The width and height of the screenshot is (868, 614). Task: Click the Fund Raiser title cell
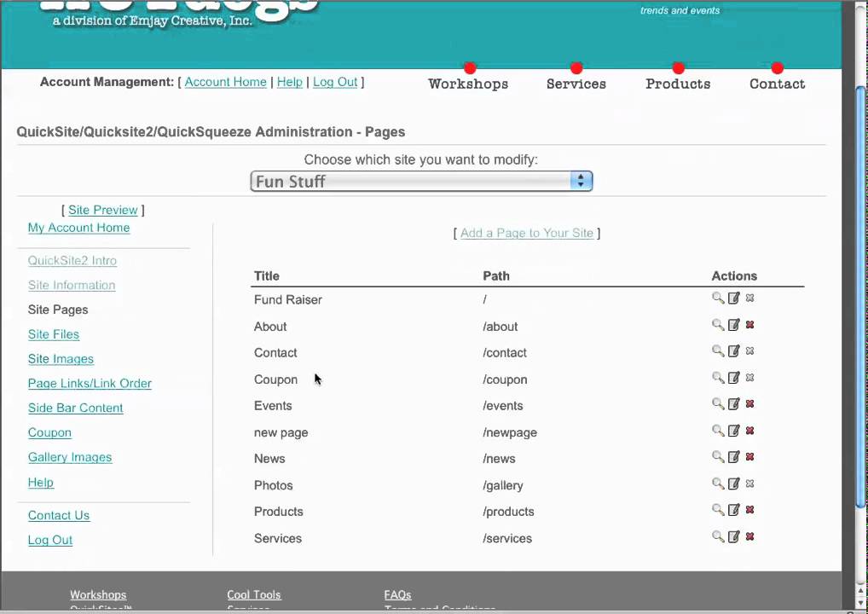click(x=288, y=299)
